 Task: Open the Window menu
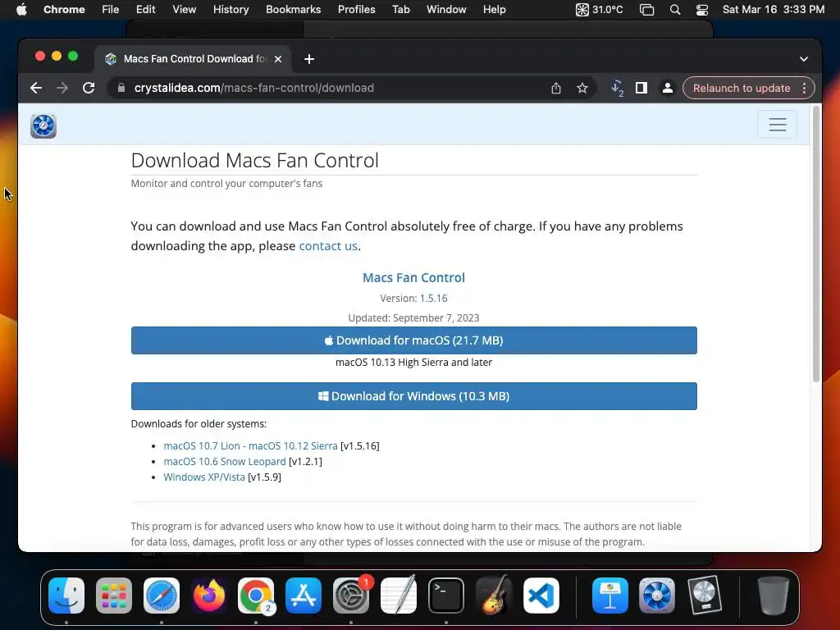(x=446, y=10)
